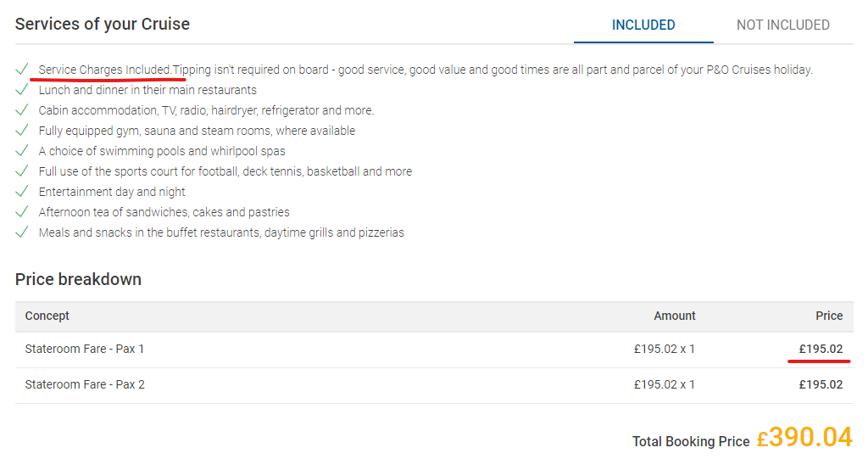Screen dimensions: 868x459
Task: Click the checkmark next to Fully equipped gym
Action: (x=22, y=131)
